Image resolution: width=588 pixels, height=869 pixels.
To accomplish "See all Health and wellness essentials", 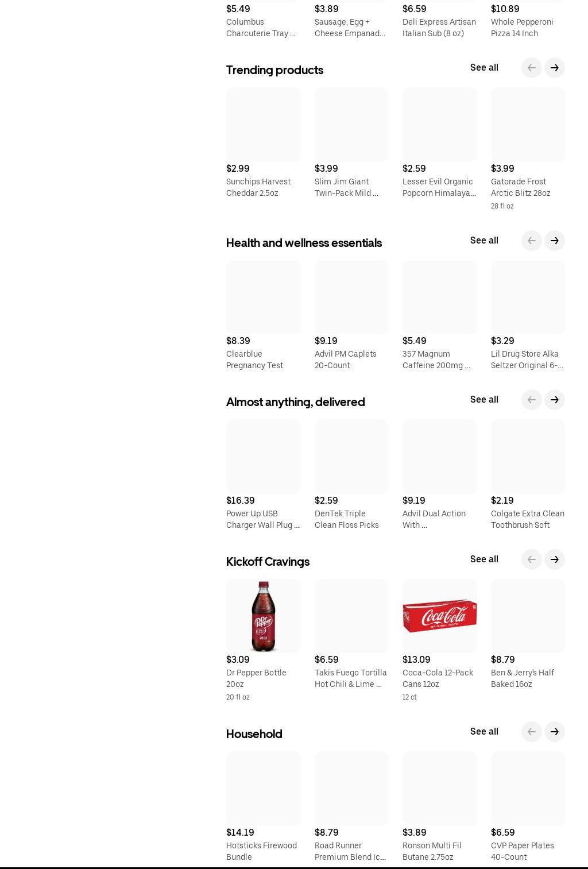I will [483, 241].
